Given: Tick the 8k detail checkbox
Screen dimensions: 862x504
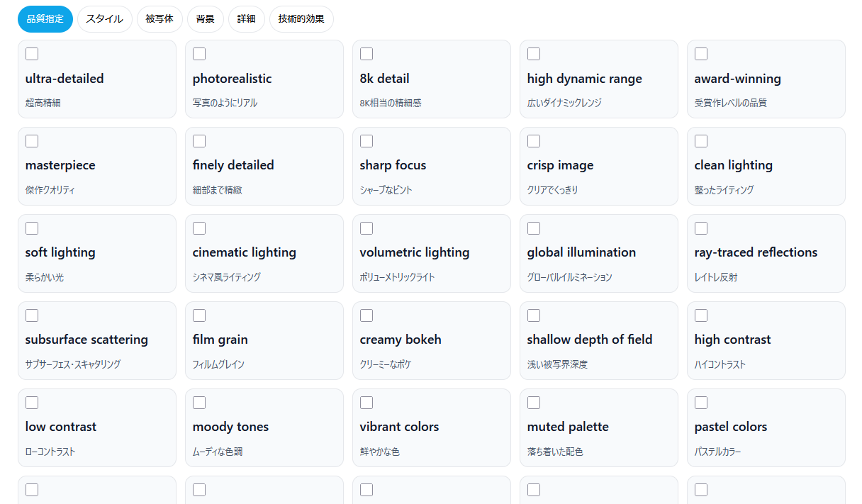Looking at the screenshot, I should [x=366, y=54].
